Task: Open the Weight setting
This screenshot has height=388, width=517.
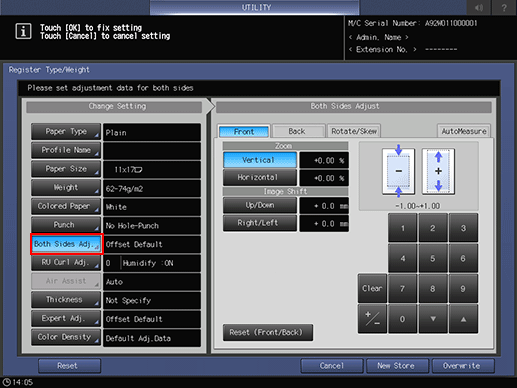Action: 66,188
